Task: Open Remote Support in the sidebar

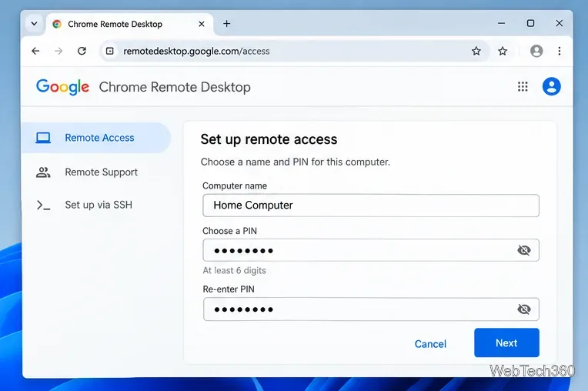Action: point(96,172)
